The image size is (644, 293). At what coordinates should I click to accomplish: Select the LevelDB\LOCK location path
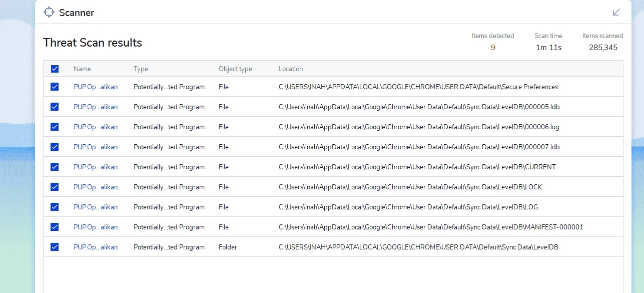pyautogui.click(x=410, y=187)
